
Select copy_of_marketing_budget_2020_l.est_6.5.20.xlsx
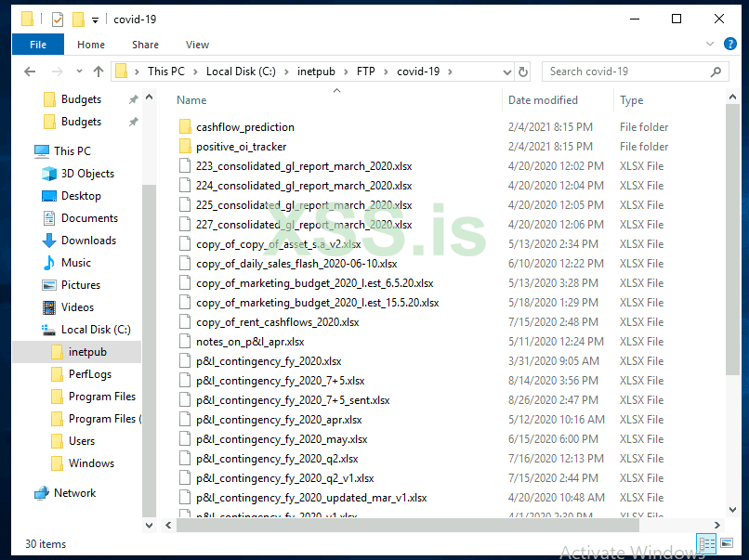click(315, 283)
